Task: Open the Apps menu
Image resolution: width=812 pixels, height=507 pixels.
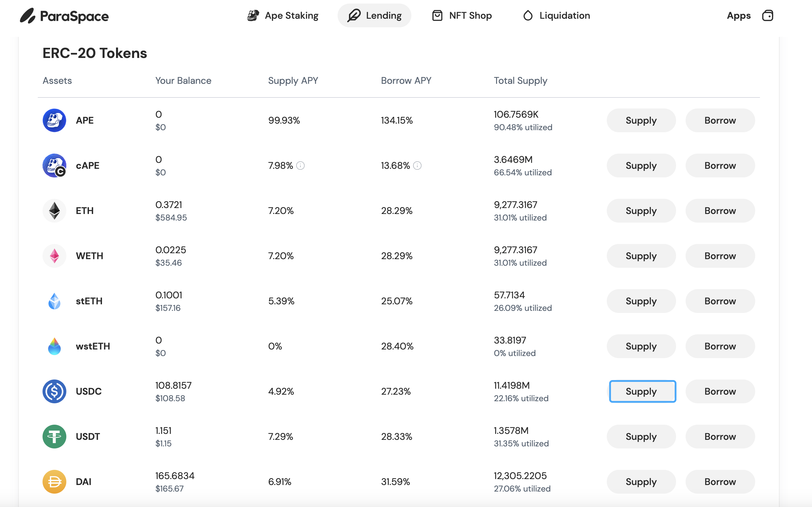Action: click(739, 15)
